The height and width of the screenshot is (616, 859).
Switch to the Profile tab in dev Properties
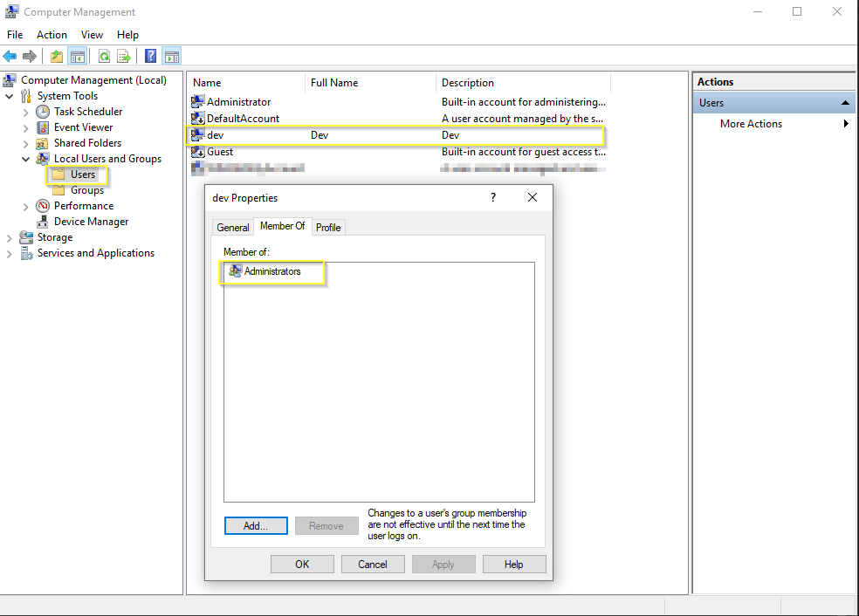[x=328, y=227]
